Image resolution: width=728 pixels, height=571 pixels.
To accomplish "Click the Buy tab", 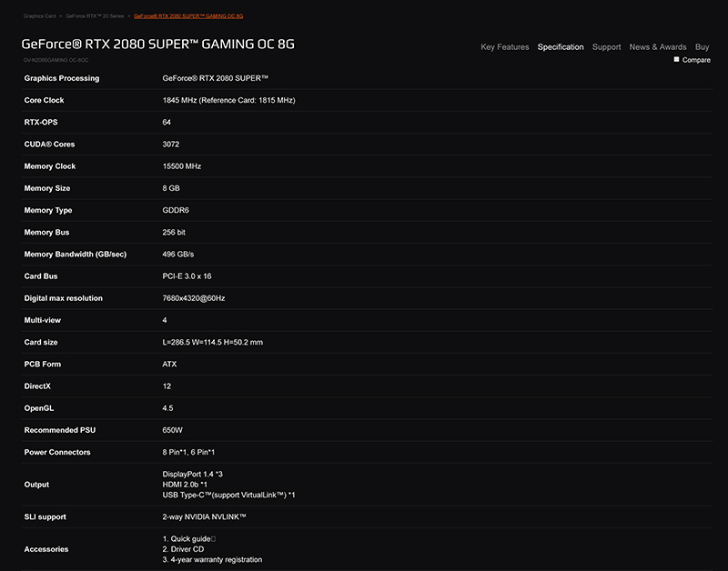I will coord(702,47).
